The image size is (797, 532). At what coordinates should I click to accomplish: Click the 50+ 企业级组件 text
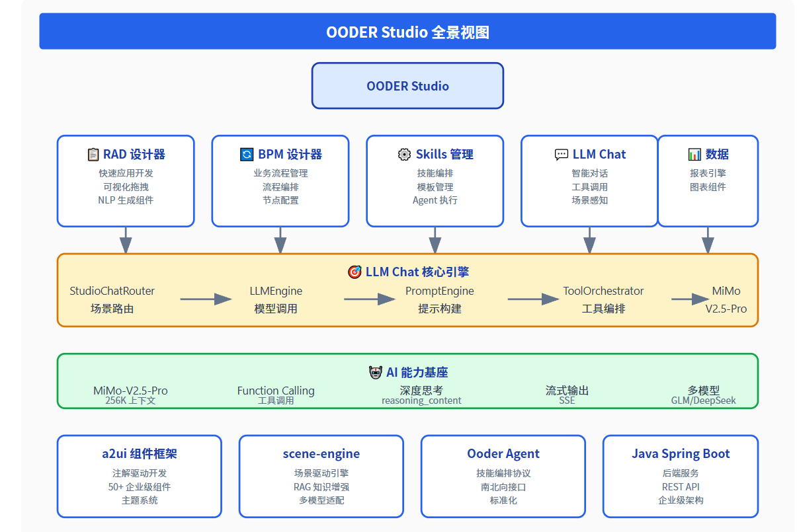tap(139, 487)
